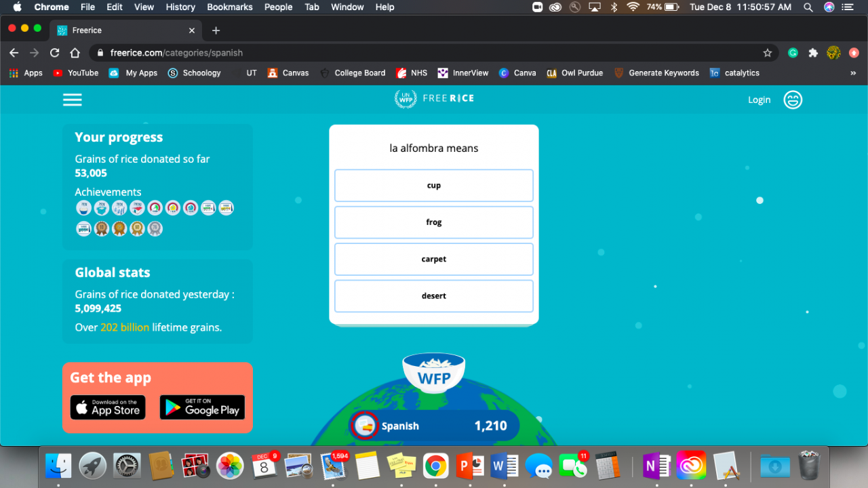Launch OneNote from the dock
The width and height of the screenshot is (868, 488).
[x=656, y=466]
